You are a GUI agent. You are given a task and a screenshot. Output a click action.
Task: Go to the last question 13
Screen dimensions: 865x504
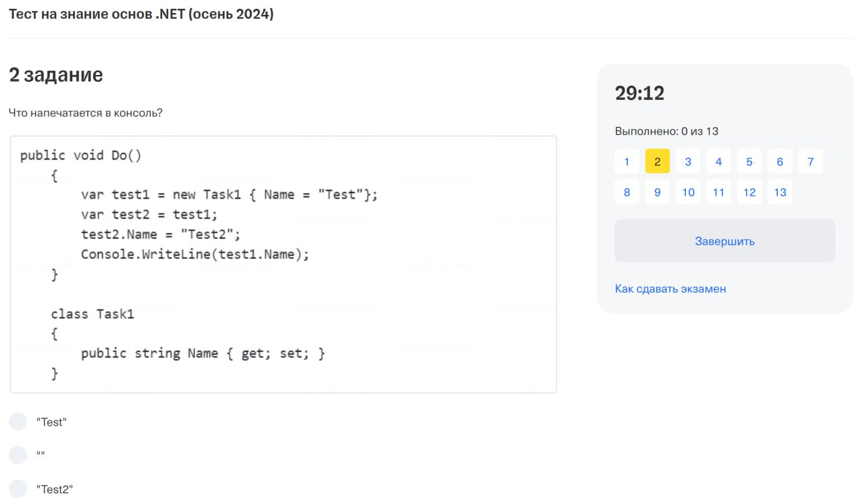[780, 192]
